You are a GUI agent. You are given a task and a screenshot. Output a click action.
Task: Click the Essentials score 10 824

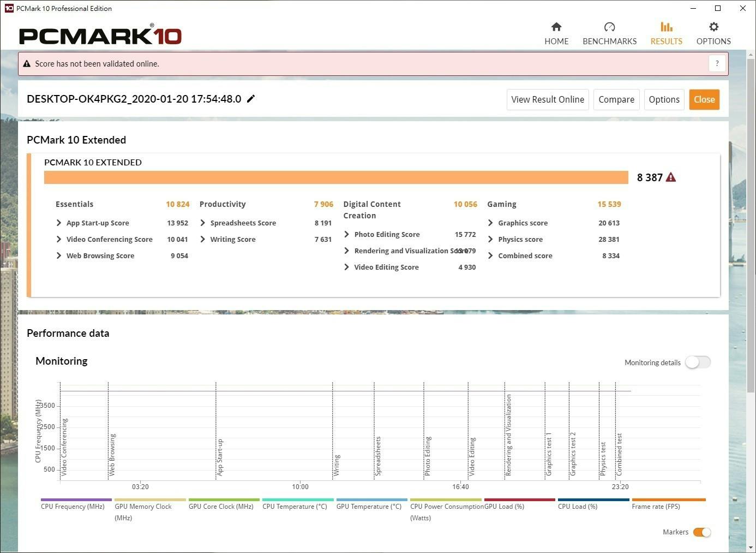178,204
